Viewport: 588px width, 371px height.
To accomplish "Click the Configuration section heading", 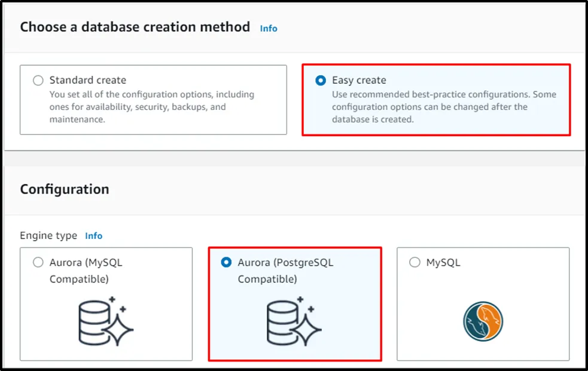I will coord(65,189).
